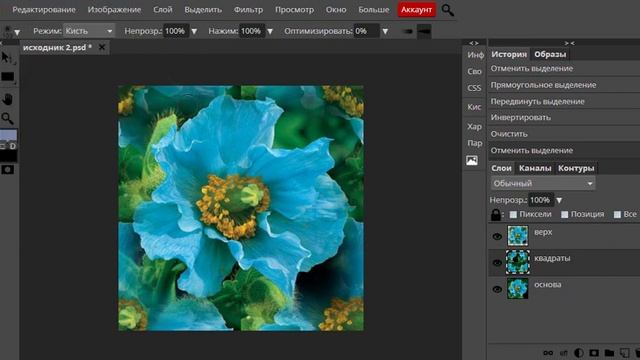Click the hard brush tip preset
This screenshot has height=360, width=640.
point(424,31)
